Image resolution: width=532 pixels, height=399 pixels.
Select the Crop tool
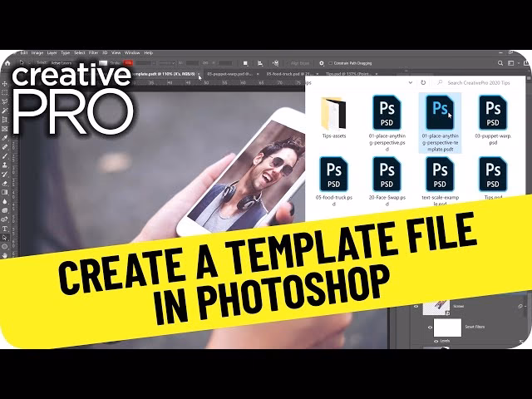click(x=5, y=120)
